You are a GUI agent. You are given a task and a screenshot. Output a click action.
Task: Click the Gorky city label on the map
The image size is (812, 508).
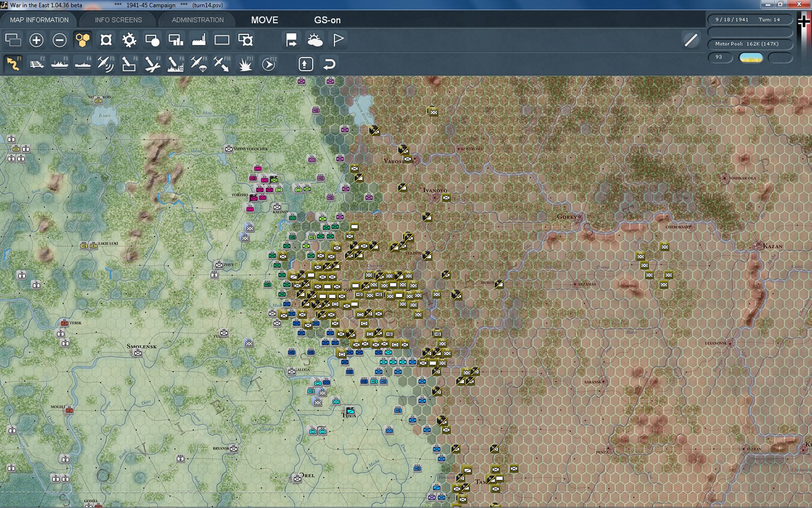point(567,216)
